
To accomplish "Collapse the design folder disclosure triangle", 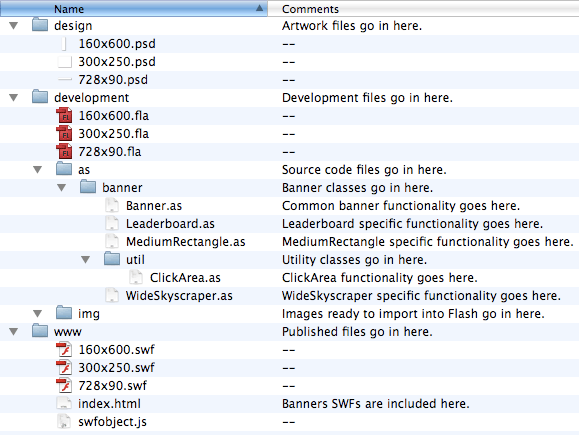I will 14,26.
